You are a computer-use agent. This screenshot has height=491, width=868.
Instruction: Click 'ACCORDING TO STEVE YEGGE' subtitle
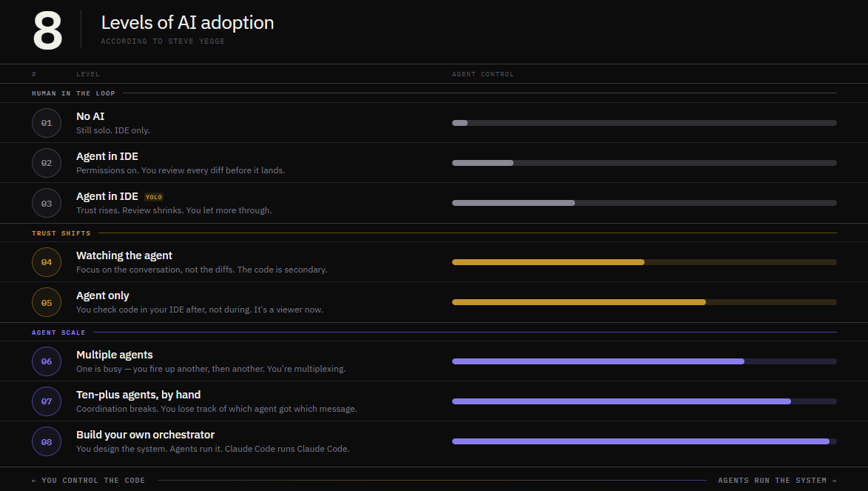click(163, 41)
